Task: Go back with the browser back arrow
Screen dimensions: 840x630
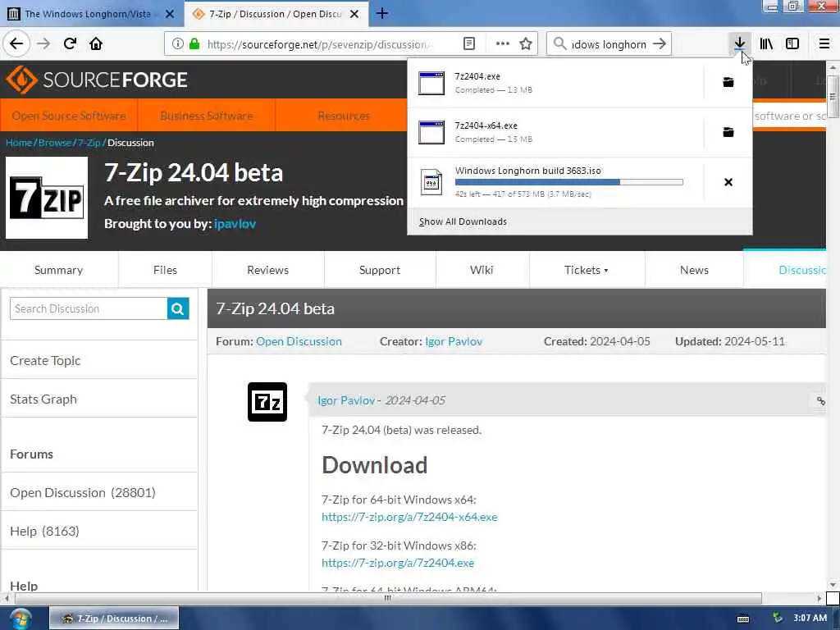Action: tap(16, 43)
